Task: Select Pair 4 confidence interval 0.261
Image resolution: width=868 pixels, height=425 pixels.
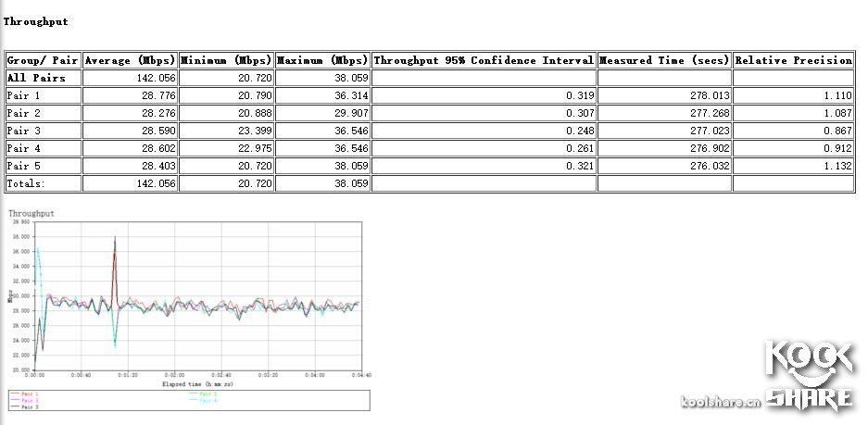Action: coord(580,148)
